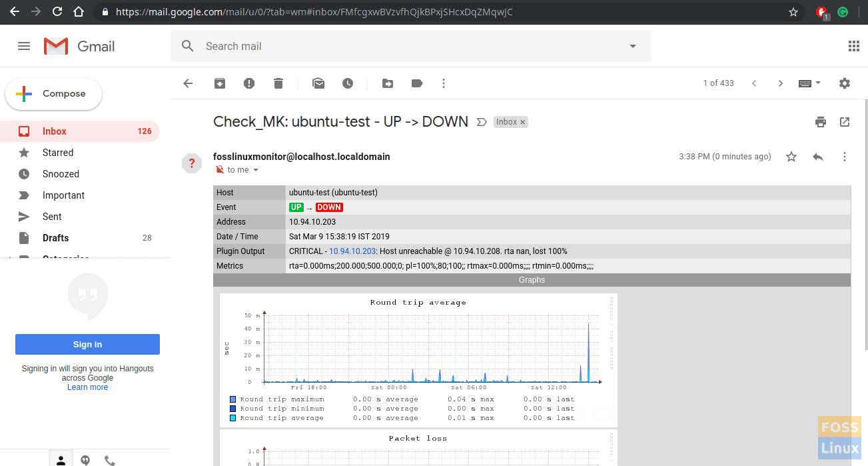Open input tools keyboard dropdown
Viewport: 868px width, 466px height.
tap(809, 83)
